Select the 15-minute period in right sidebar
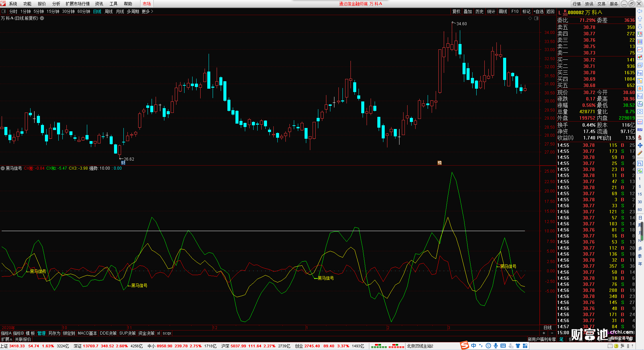The image size is (644, 350). [x=640, y=194]
